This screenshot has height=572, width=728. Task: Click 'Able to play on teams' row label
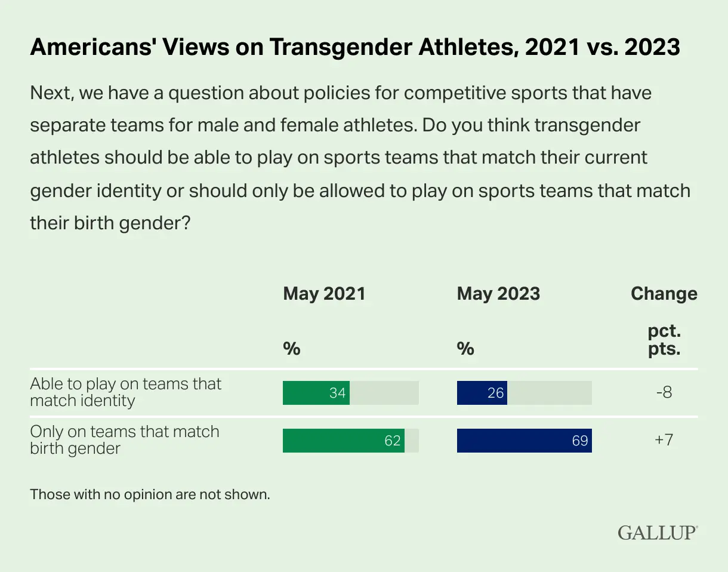click(125, 392)
